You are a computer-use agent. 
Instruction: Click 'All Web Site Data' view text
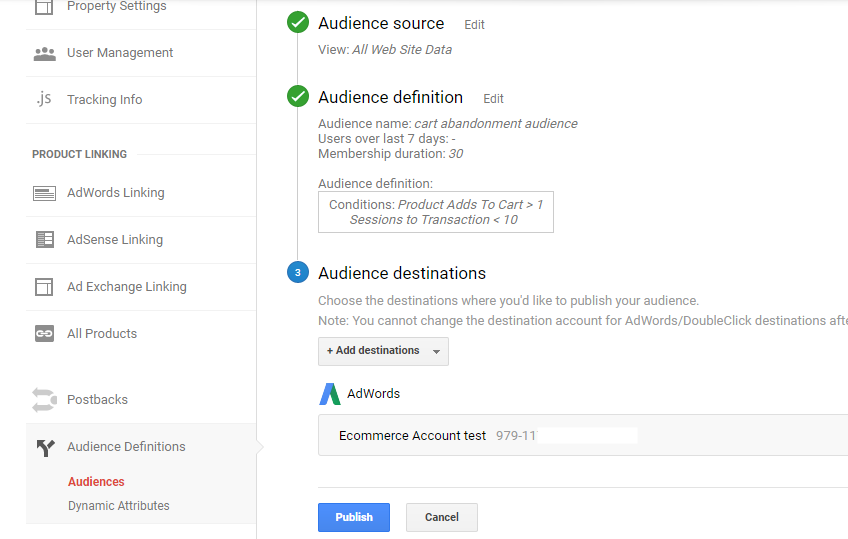pos(402,50)
